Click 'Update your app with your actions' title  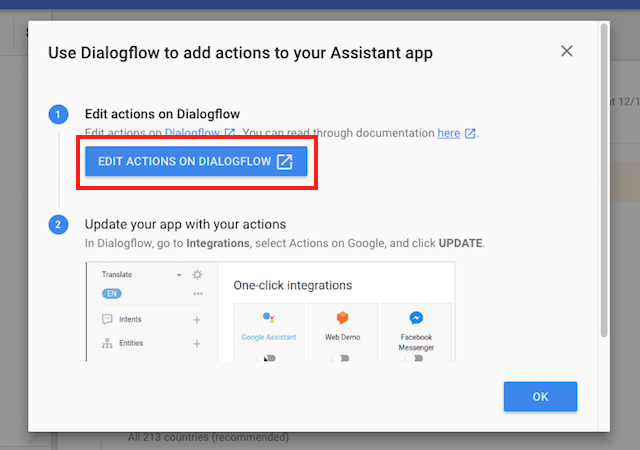pos(185,224)
